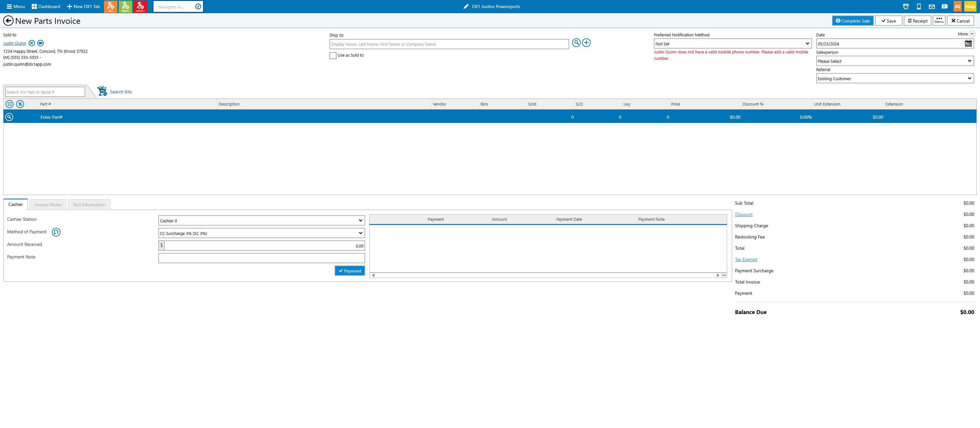Click the cart icon above Part # column
This screenshot has width=980, height=428.
(20, 104)
